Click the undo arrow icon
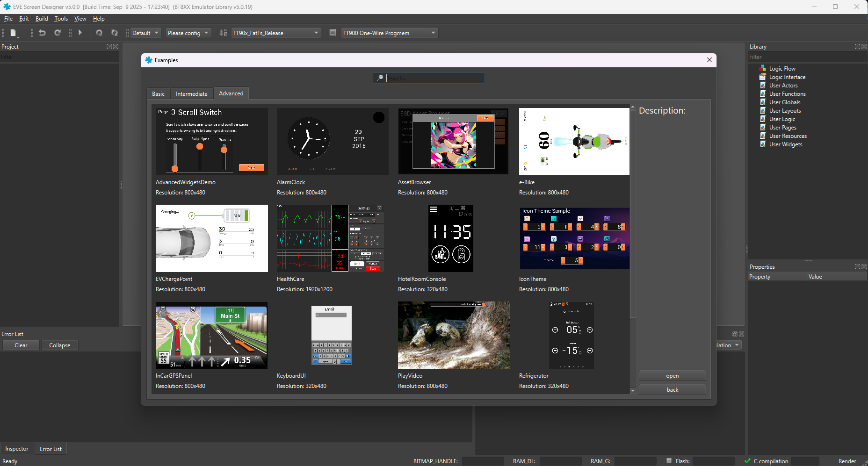Screen dimensions: 868x466 click(42, 33)
